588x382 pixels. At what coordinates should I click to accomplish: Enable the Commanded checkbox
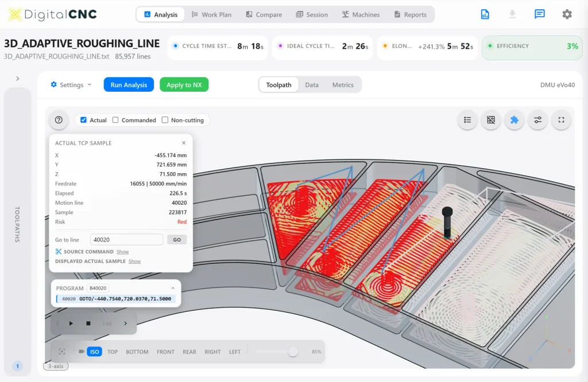point(115,120)
